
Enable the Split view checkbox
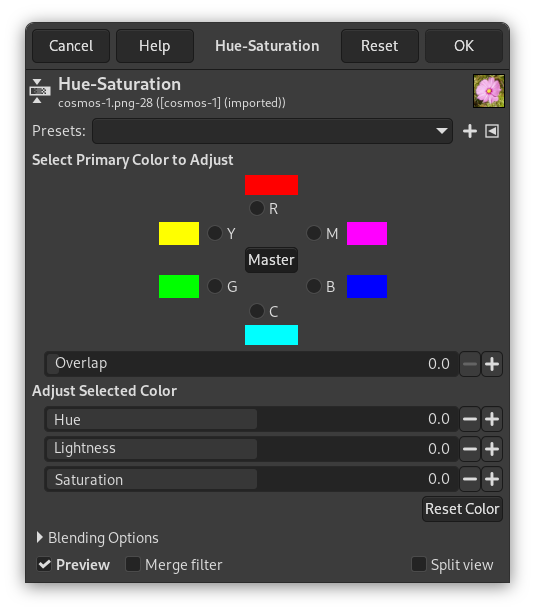(419, 564)
